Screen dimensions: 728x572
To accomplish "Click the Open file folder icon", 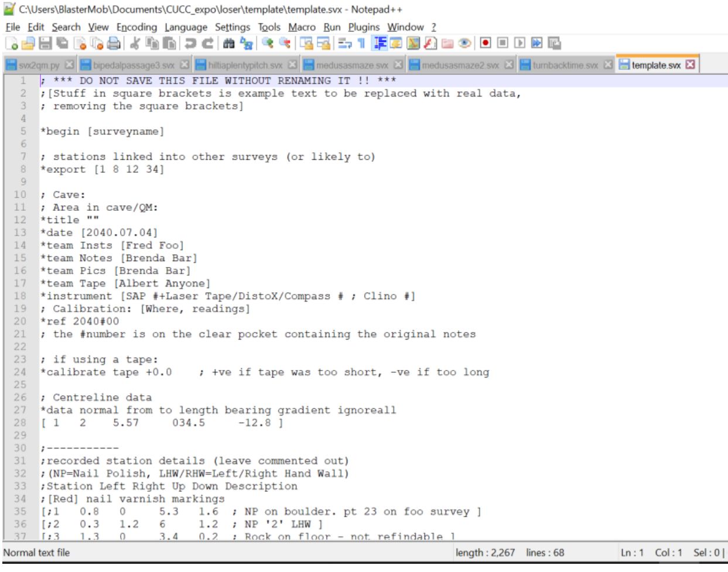I will [x=28, y=43].
